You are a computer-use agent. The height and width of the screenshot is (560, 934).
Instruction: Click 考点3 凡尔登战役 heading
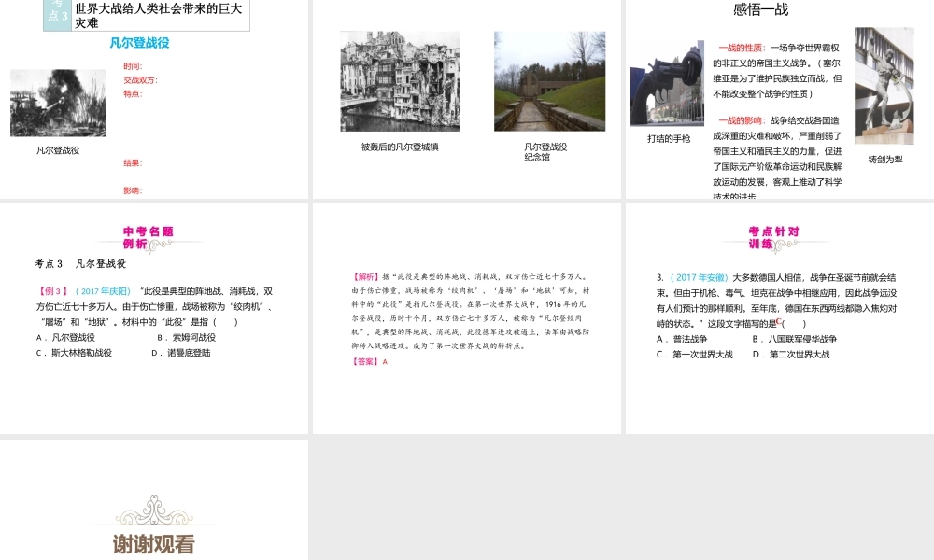coord(80,263)
